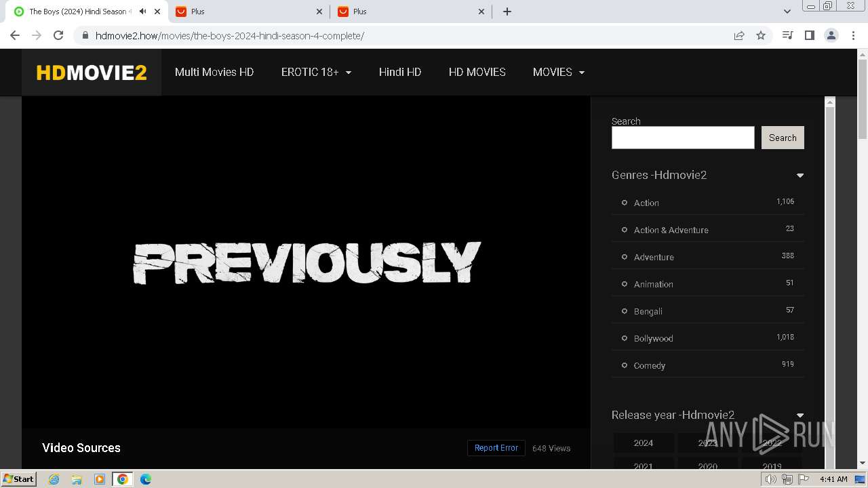The image size is (868, 488).
Task: Collapse the Release year -Hdmovie2 section
Action: [x=800, y=415]
